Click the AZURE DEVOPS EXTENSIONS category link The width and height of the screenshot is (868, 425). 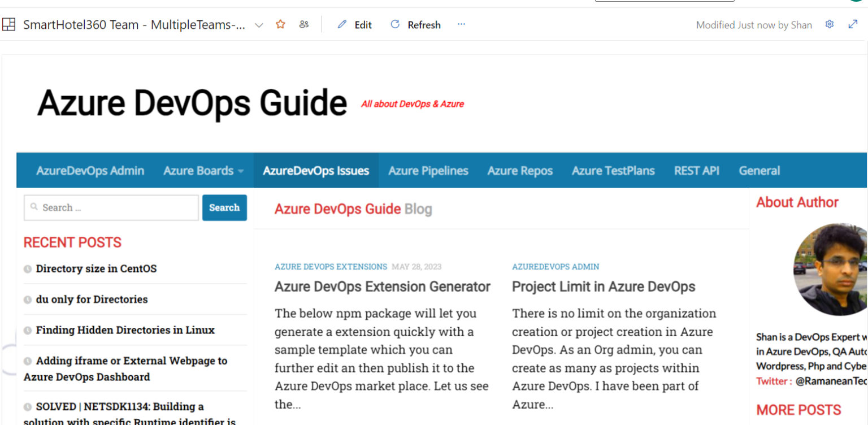click(x=331, y=267)
